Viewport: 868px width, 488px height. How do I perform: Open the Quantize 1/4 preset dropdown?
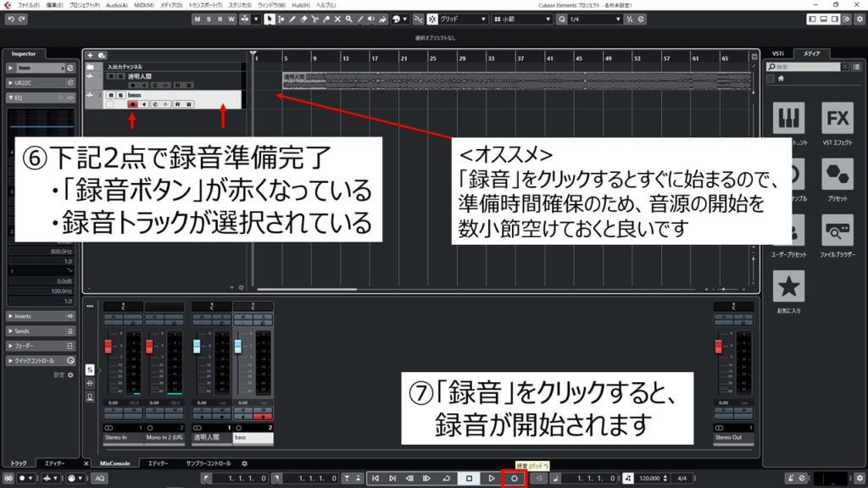594,19
